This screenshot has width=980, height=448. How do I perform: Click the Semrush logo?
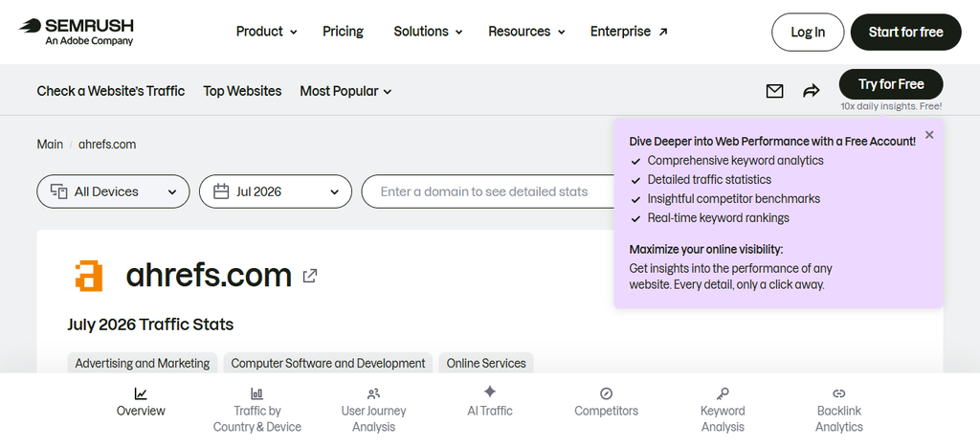(77, 32)
